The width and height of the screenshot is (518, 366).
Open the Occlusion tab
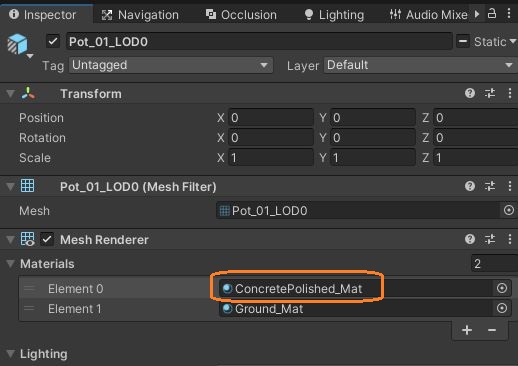[x=241, y=15]
